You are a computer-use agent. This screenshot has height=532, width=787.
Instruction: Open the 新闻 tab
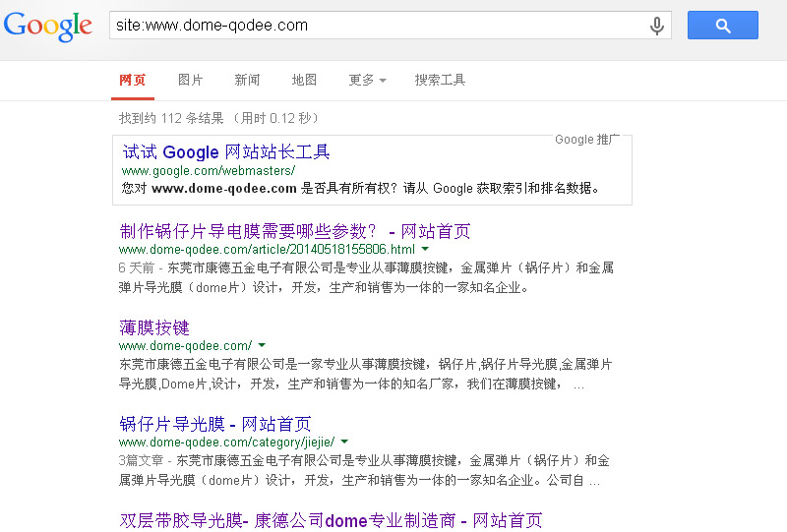(247, 80)
